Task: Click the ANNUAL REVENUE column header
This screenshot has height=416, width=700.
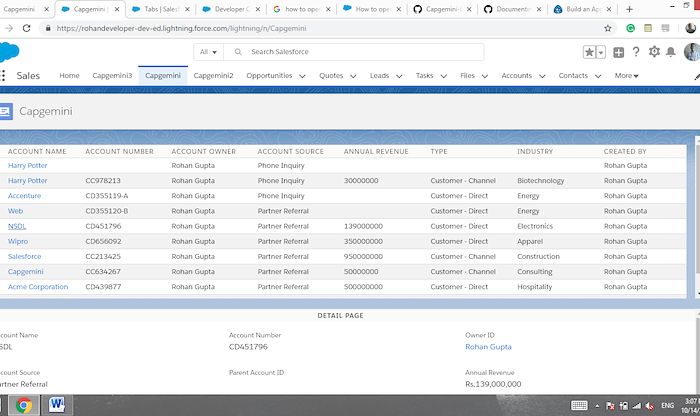Action: (376, 151)
